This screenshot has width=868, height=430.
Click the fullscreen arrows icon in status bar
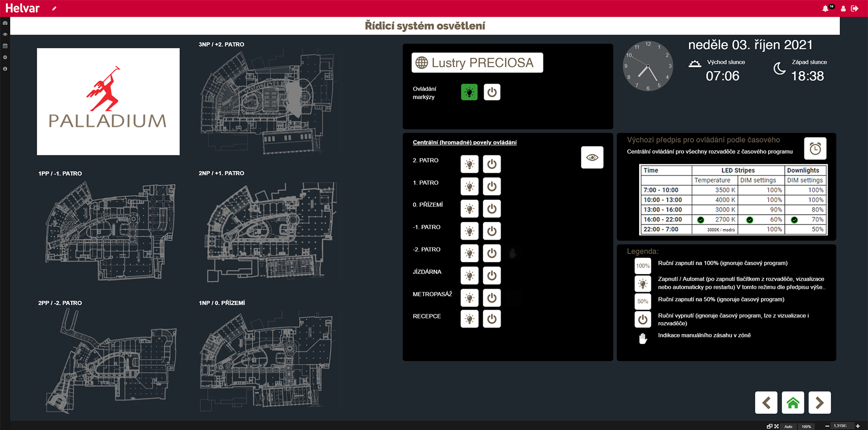click(776, 426)
